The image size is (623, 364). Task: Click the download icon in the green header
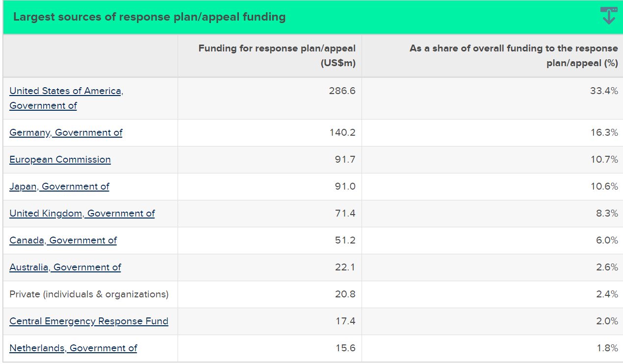click(608, 16)
